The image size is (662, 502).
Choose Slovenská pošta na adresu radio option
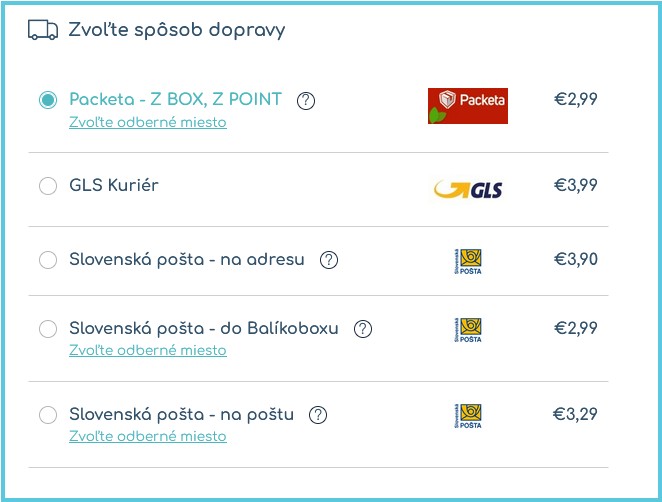48,260
